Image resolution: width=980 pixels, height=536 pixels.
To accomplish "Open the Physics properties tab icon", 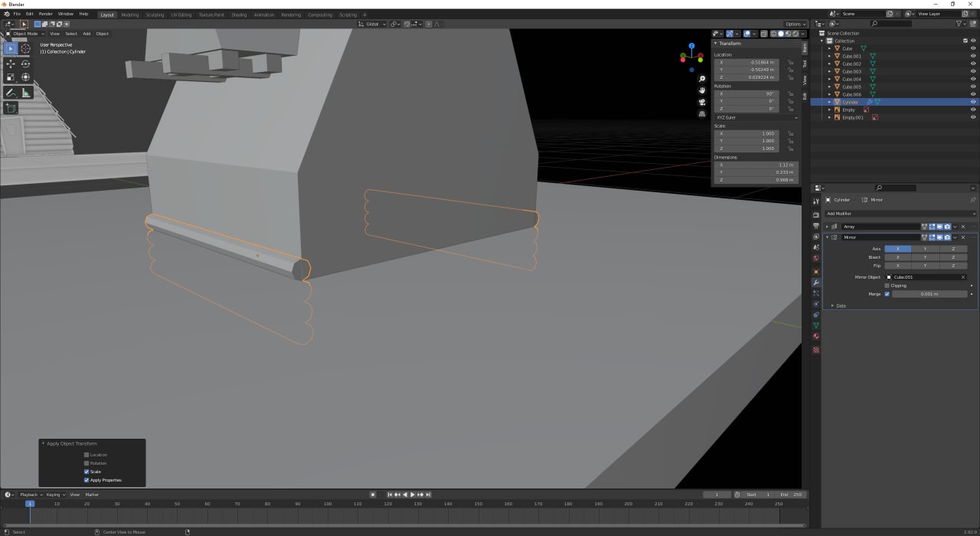I will (816, 304).
